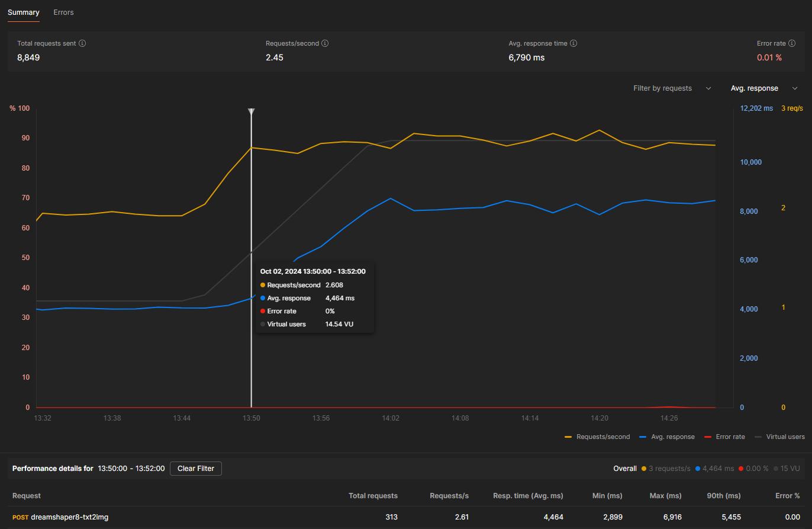This screenshot has height=529, width=812.
Task: Toggle Avg. response series in chart legend
Action: coord(667,437)
